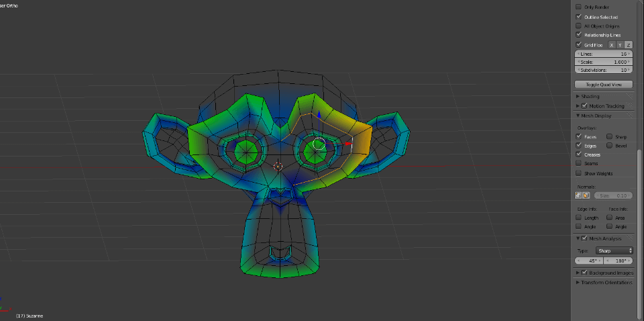Open the Mesh Analysis Type dropdown
The image size is (644, 321).
pos(614,250)
